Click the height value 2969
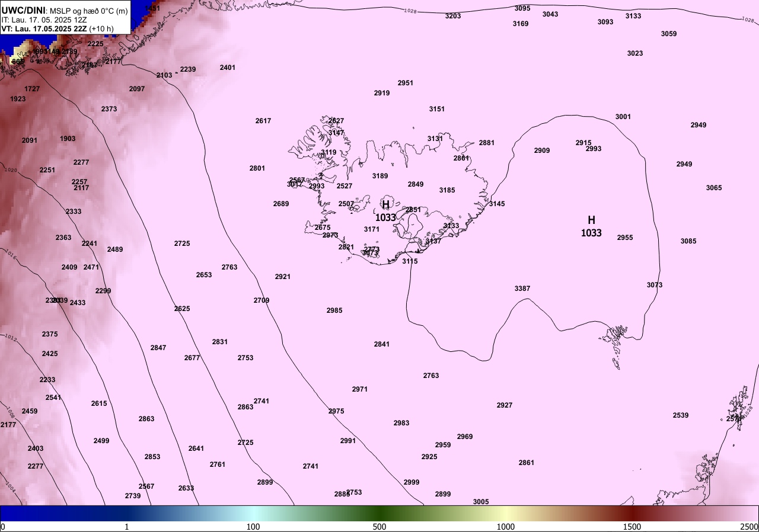The image size is (759, 532). tap(465, 437)
